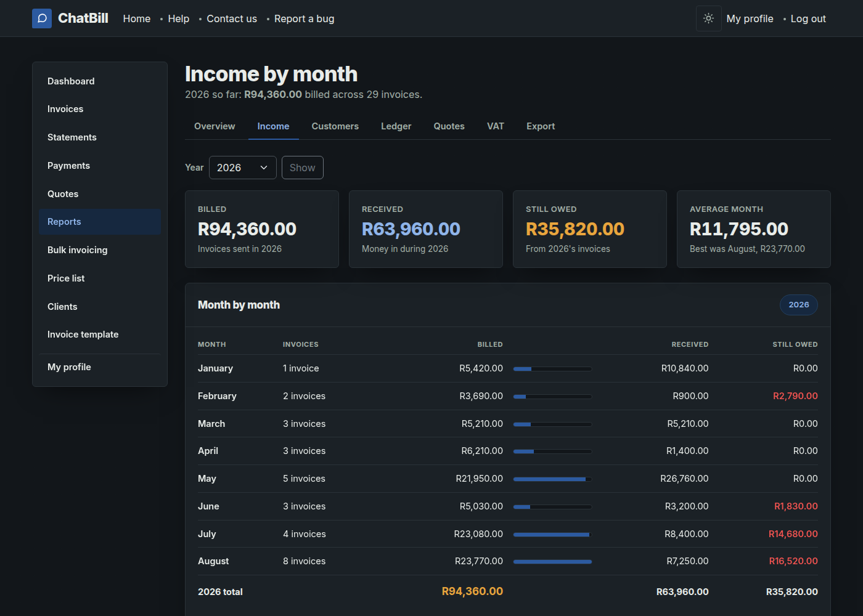The image size is (863, 616).
Task: Click the Show button
Action: 303,168
